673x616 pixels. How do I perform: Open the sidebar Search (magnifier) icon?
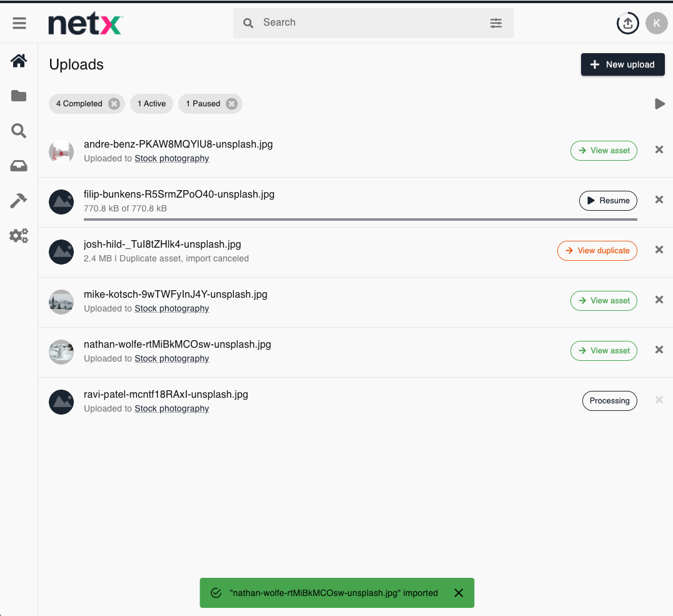pyautogui.click(x=19, y=131)
